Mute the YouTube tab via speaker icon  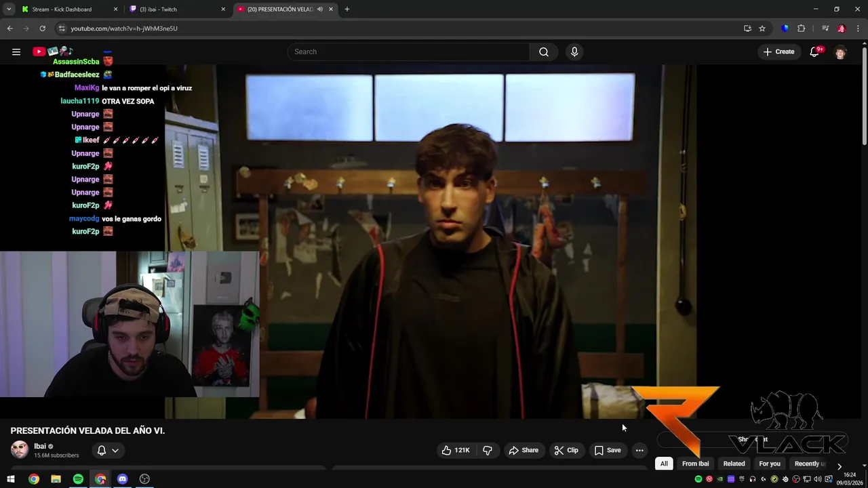point(319,9)
